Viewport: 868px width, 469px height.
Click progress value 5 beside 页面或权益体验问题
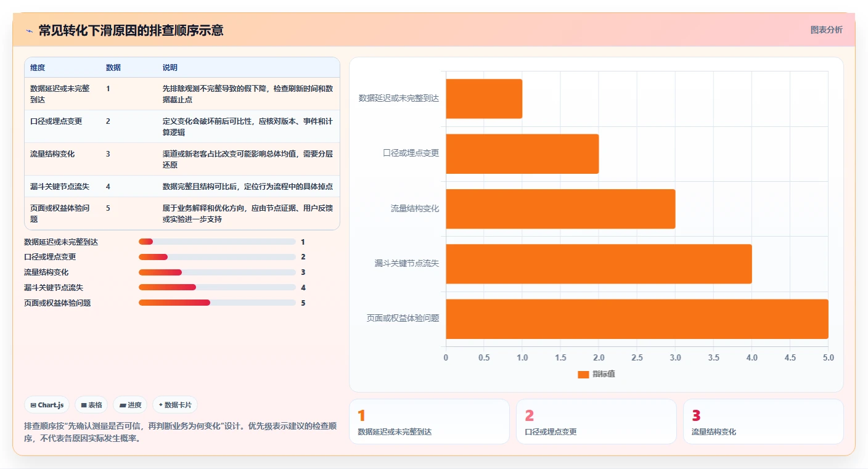[303, 303]
